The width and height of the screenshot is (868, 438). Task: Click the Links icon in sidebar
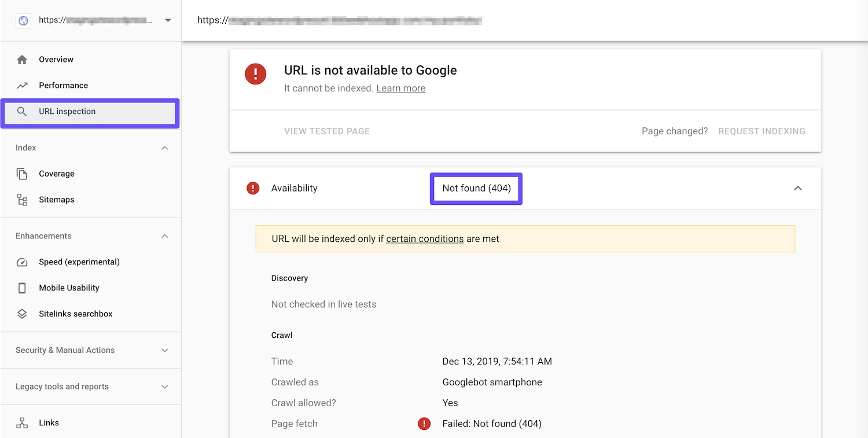point(21,422)
